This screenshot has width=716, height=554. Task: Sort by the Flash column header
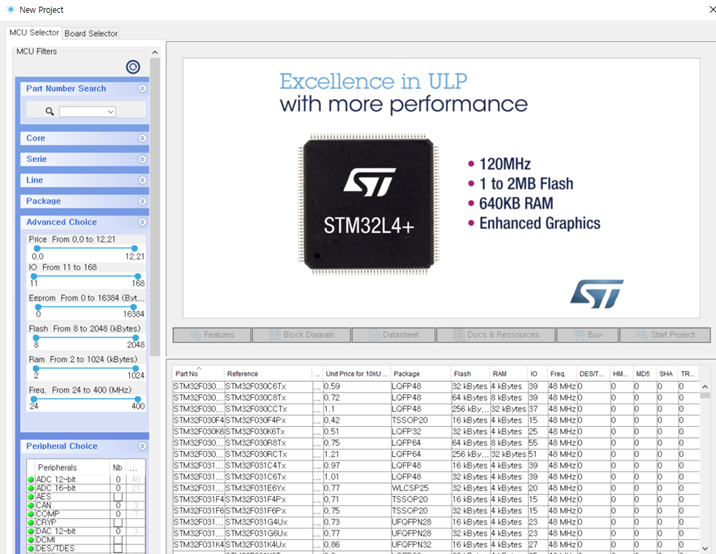(470, 374)
